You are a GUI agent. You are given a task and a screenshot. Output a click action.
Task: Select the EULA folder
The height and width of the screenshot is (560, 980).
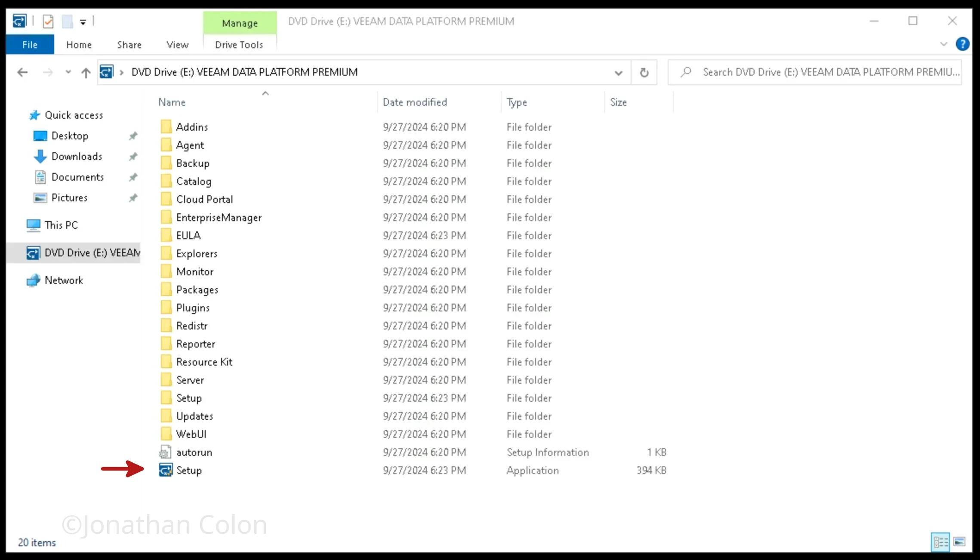coord(181,235)
